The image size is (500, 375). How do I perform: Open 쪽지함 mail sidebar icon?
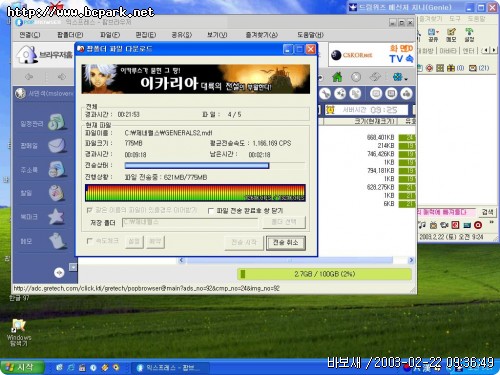[x=57, y=146]
